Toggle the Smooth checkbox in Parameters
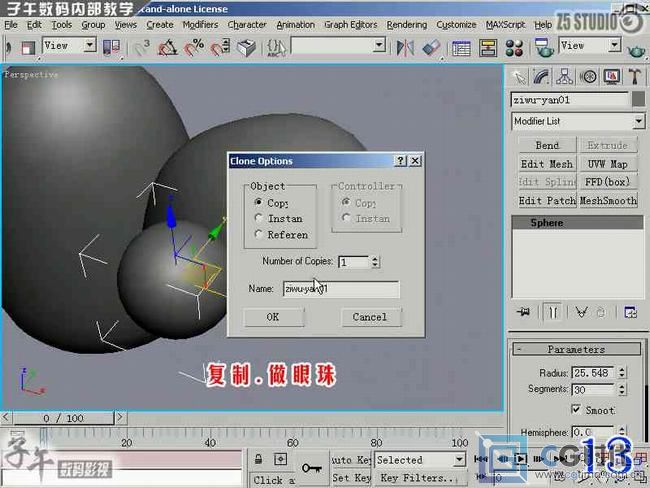The width and height of the screenshot is (650, 488). pos(576,409)
